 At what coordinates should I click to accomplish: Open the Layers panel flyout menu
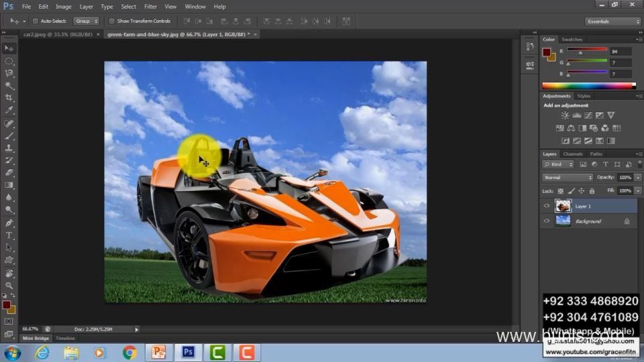[x=639, y=154]
